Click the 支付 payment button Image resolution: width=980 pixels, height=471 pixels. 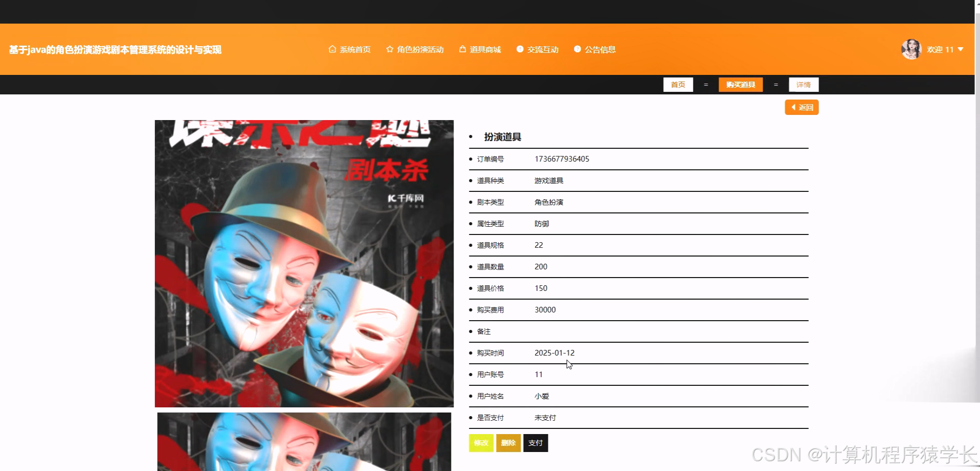[x=535, y=443]
